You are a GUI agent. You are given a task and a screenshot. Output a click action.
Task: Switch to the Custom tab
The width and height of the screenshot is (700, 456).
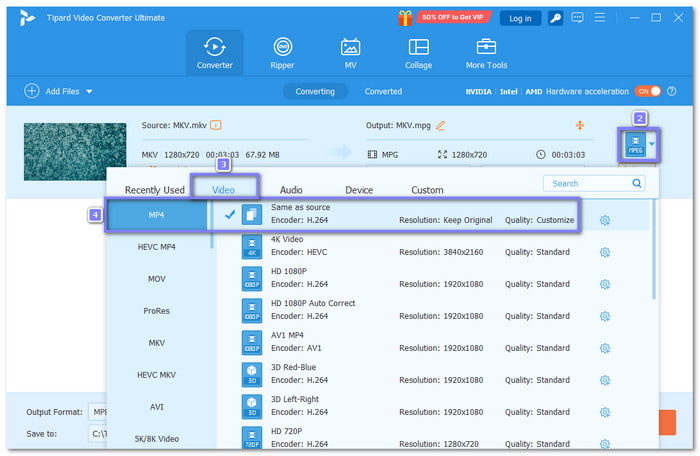tap(427, 190)
